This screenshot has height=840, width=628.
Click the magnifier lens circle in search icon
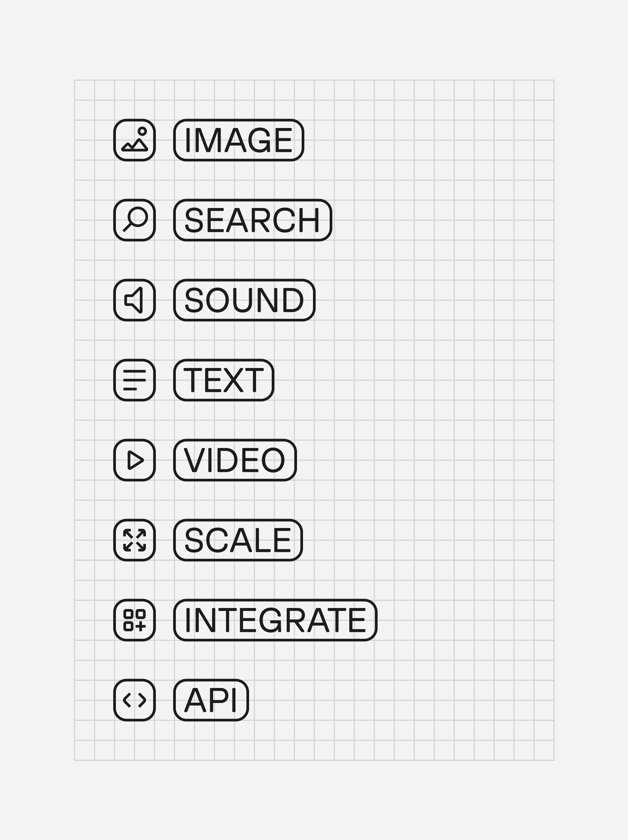[138, 216]
